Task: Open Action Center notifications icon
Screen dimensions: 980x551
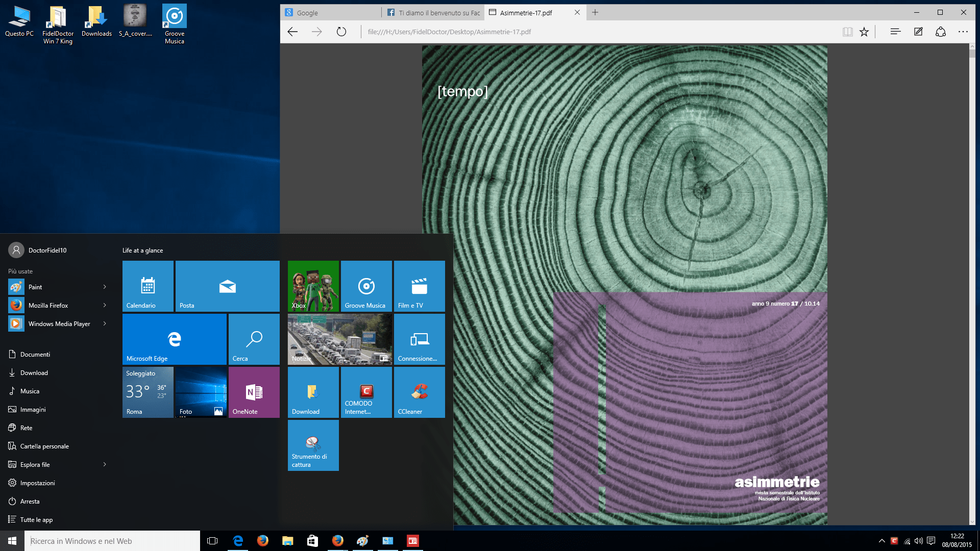Action: 931,541
